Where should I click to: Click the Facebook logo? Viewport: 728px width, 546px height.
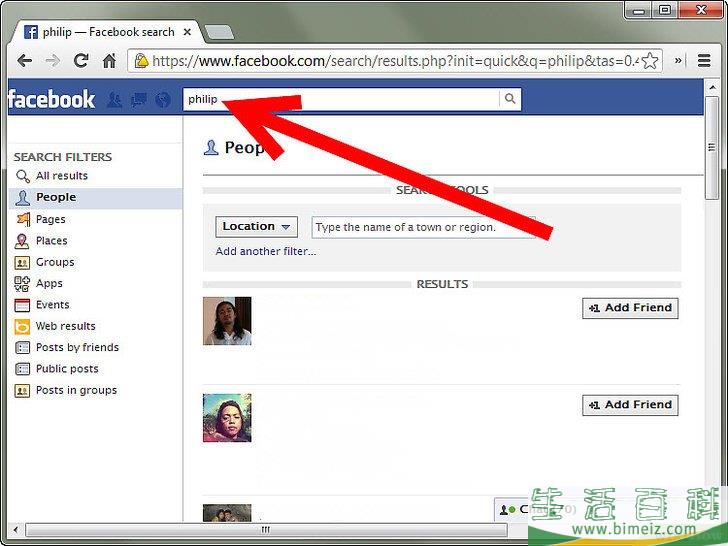coord(51,99)
